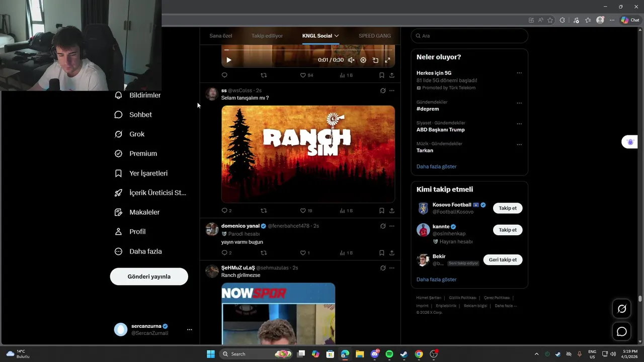Open the #deprem trending topic
This screenshot has width=644, height=362.
(428, 109)
